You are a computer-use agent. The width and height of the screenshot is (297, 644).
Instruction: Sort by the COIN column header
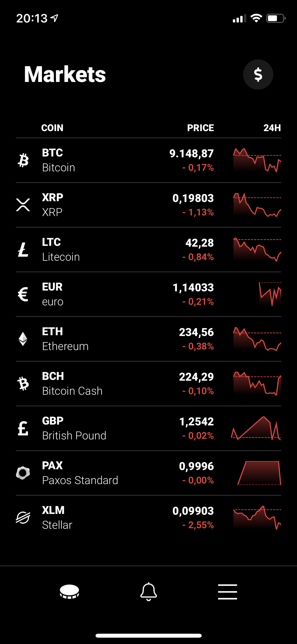click(52, 128)
